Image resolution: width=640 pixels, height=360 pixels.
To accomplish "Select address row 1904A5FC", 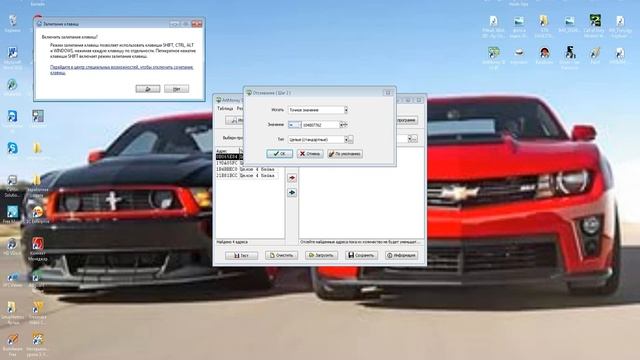I will [x=230, y=163].
